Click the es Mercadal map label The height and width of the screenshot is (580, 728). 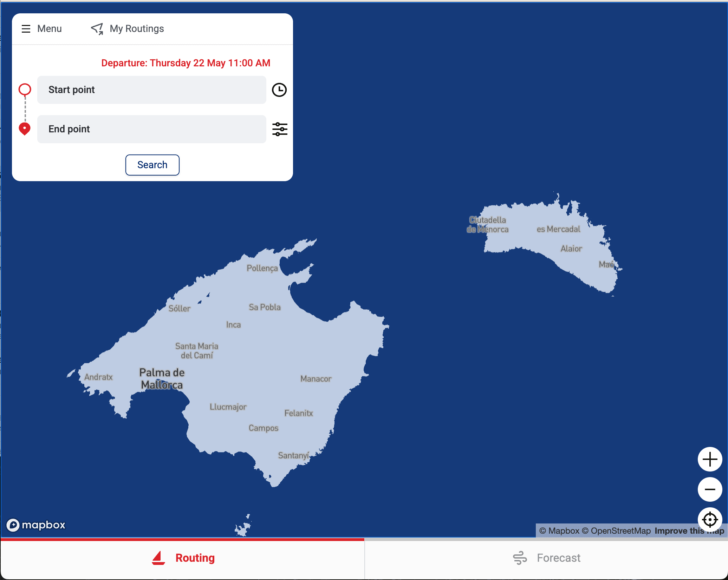point(559,229)
